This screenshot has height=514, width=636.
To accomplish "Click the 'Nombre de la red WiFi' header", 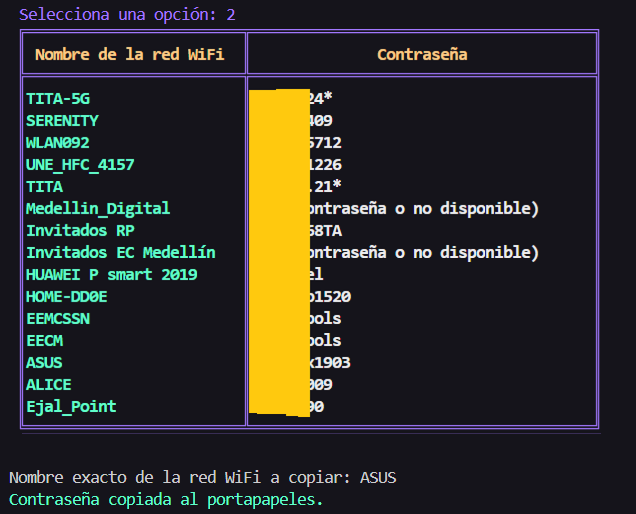I will click(129, 54).
